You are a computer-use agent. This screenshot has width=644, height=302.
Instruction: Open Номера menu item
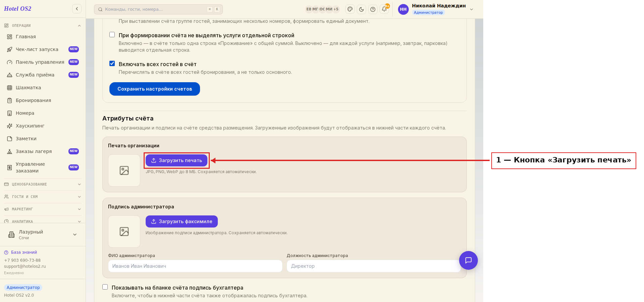[x=43, y=113]
